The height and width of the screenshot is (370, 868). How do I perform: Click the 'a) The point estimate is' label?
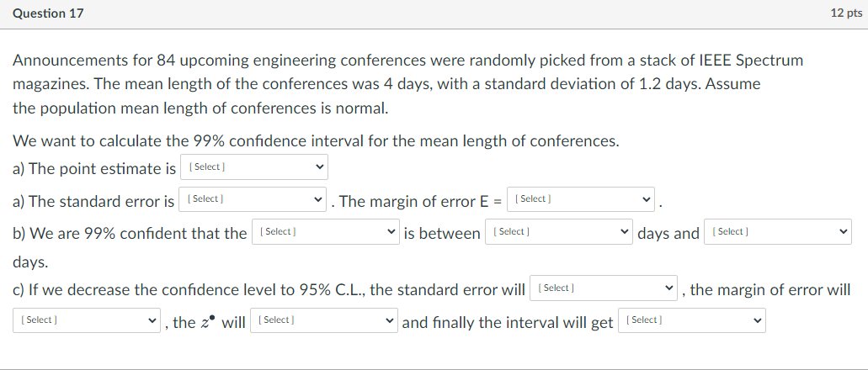94,168
